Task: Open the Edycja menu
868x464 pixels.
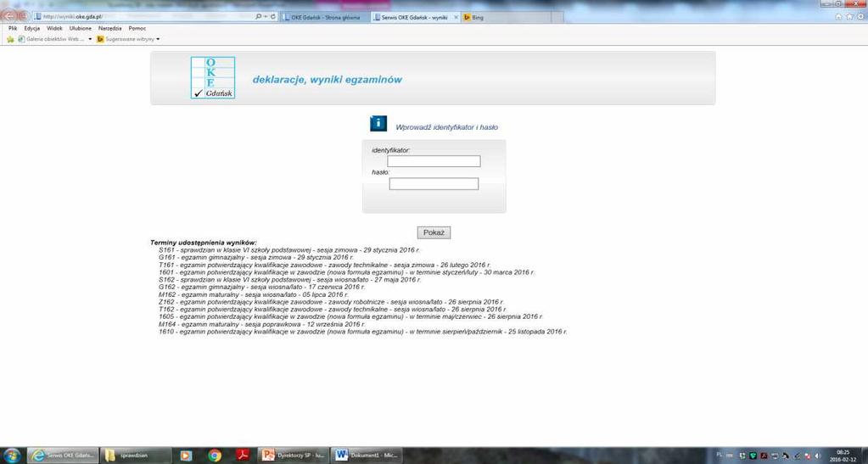Action: tap(31, 28)
